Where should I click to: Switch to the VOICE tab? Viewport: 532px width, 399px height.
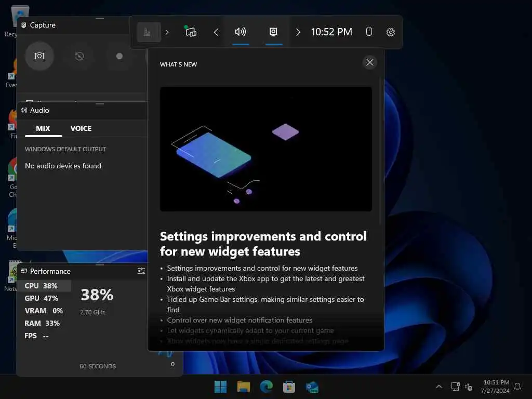pyautogui.click(x=81, y=128)
